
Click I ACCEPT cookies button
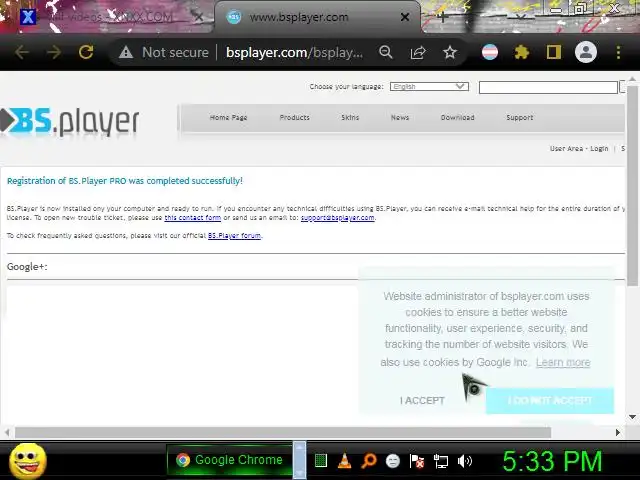coord(422,400)
